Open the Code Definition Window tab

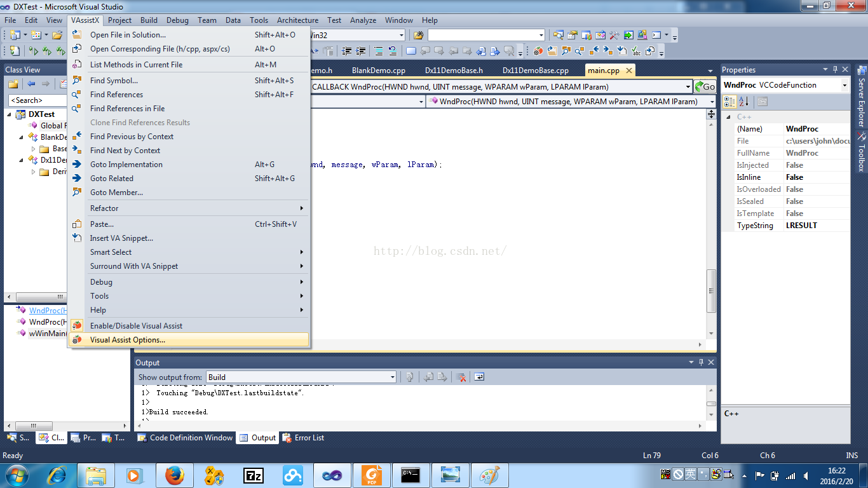(x=185, y=438)
